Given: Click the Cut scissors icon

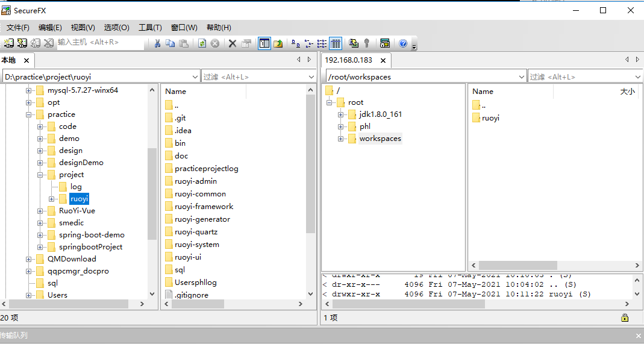Looking at the screenshot, I should tap(157, 43).
